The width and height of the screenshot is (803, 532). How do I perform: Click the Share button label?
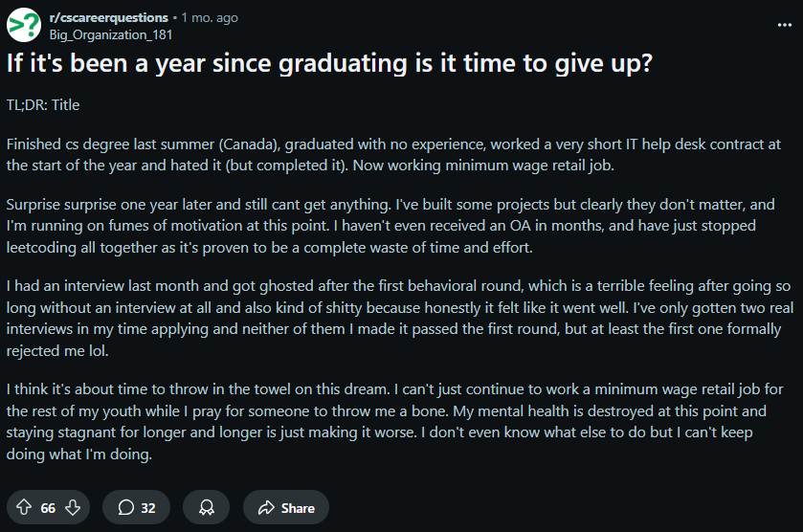[x=298, y=508]
